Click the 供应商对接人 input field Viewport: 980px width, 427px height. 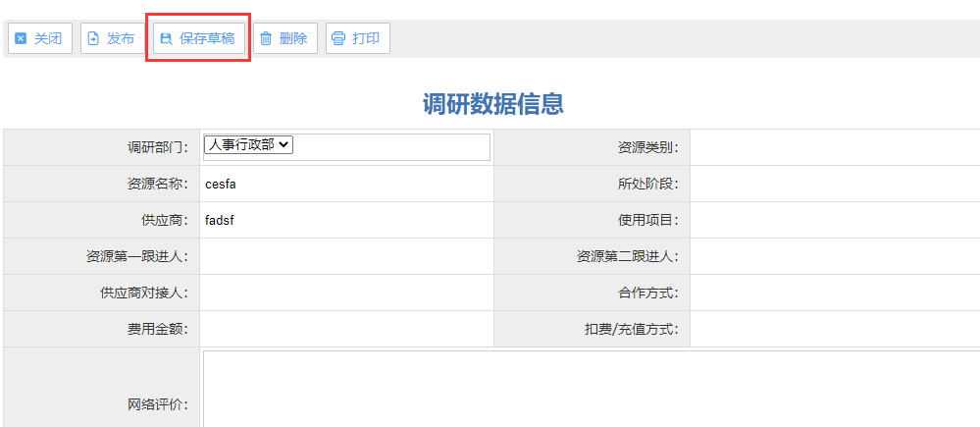click(346, 293)
